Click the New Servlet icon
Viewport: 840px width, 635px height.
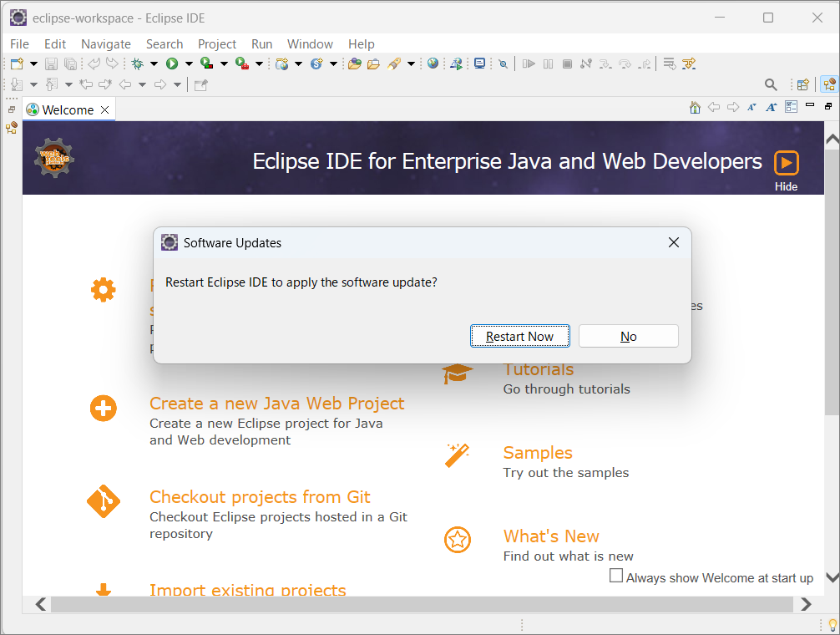coord(316,63)
